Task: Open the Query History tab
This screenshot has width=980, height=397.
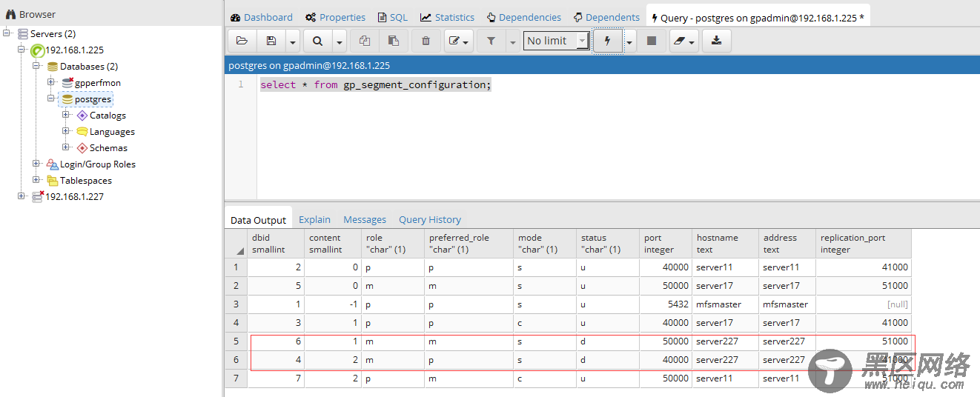Action: pyautogui.click(x=430, y=220)
